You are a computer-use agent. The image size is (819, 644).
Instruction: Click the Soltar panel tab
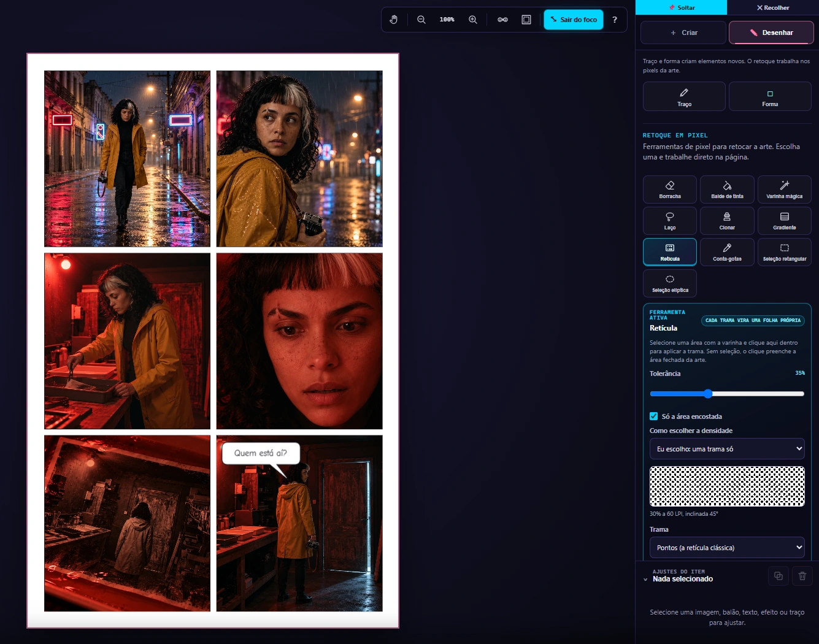(x=682, y=7)
